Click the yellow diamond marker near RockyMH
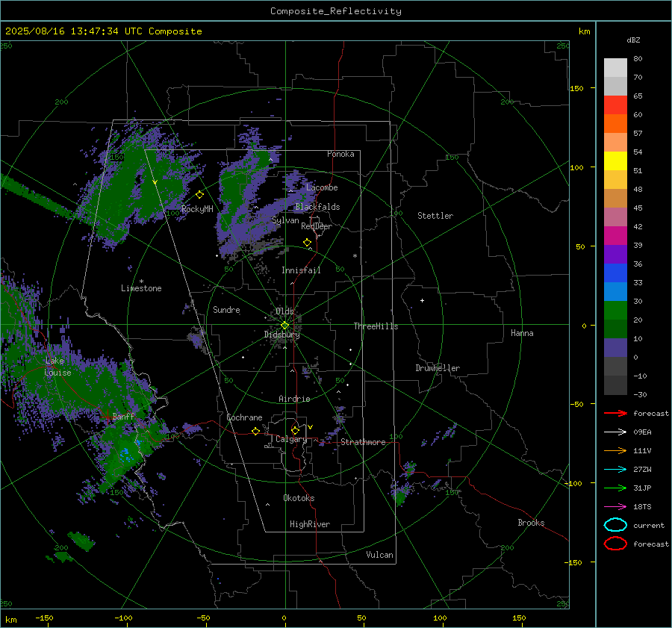The height and width of the screenshot is (628, 672). pos(199,195)
